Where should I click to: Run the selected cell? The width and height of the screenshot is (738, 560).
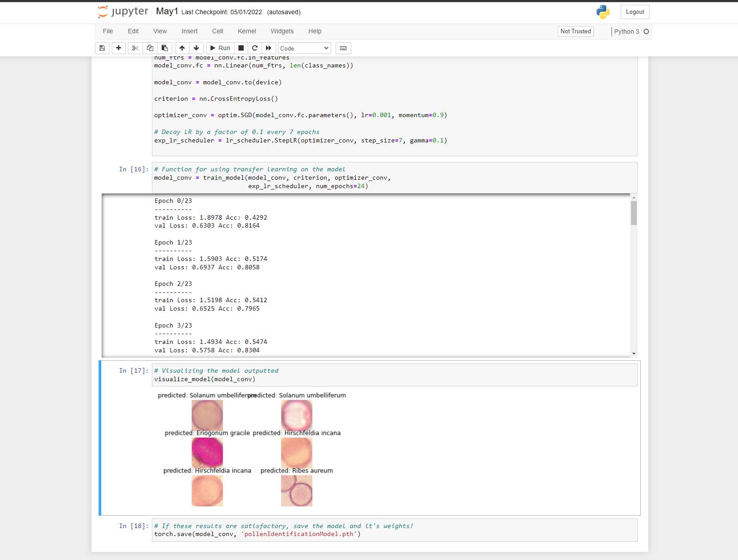tap(220, 48)
